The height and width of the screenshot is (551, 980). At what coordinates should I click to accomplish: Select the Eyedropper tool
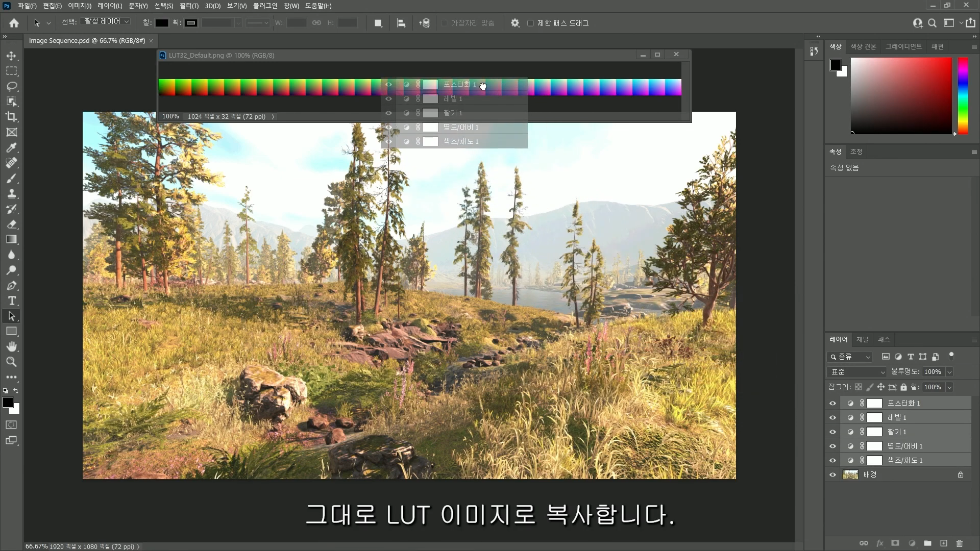[11, 147]
